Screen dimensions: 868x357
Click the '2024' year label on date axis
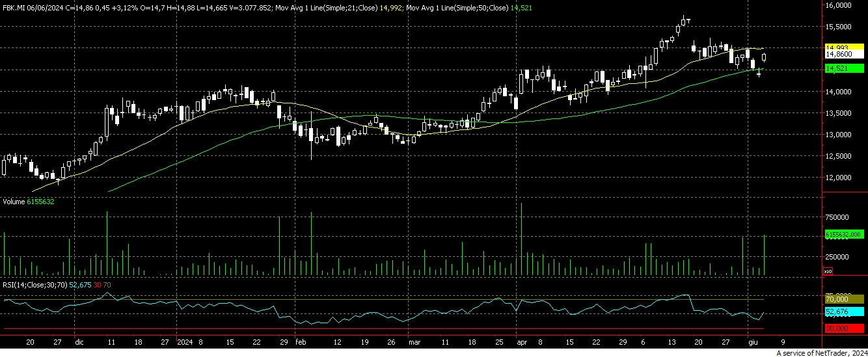tap(185, 341)
